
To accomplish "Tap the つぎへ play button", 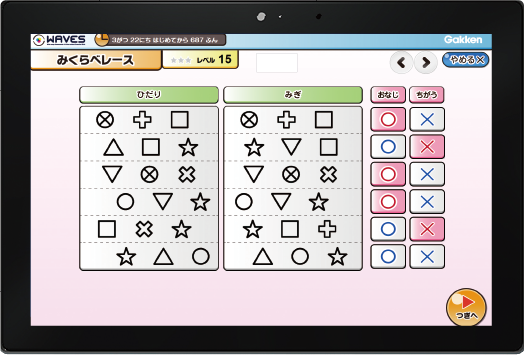I will [466, 307].
